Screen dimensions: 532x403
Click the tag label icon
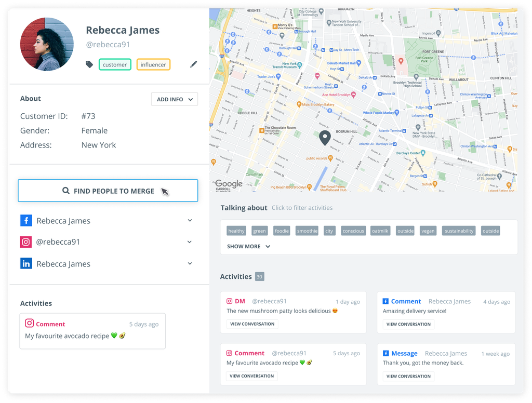coord(89,64)
